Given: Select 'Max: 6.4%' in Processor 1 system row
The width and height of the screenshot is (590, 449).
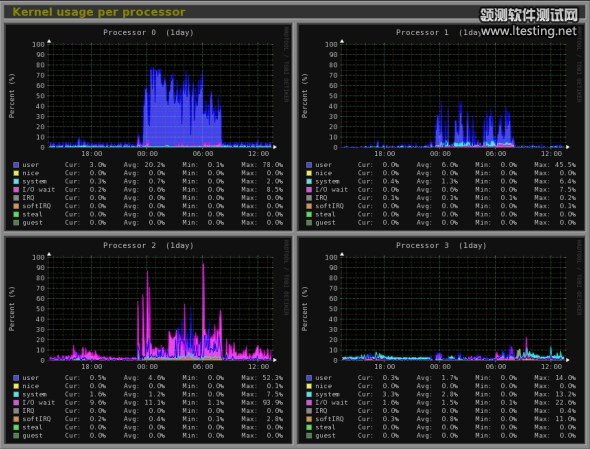Looking at the screenshot, I should (555, 181).
